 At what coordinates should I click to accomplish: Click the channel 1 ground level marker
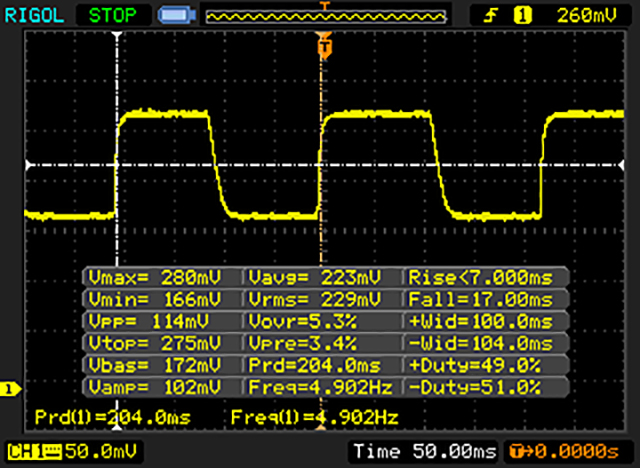click(11, 389)
